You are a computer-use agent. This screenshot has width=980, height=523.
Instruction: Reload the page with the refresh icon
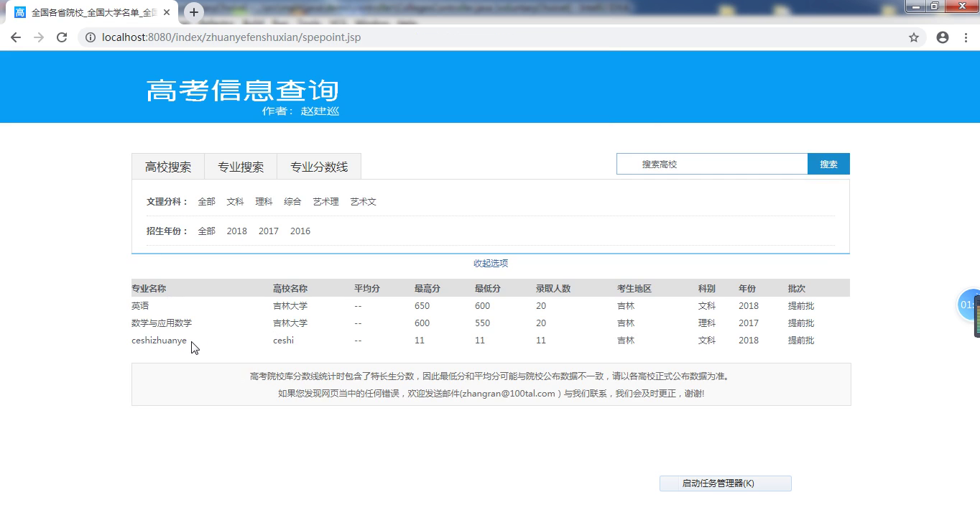[x=62, y=37]
